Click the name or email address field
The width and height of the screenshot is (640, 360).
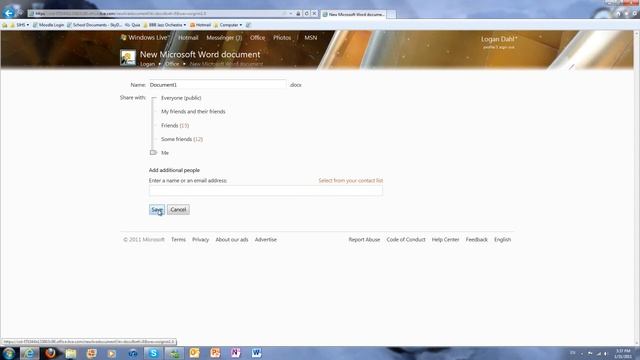[x=266, y=191]
